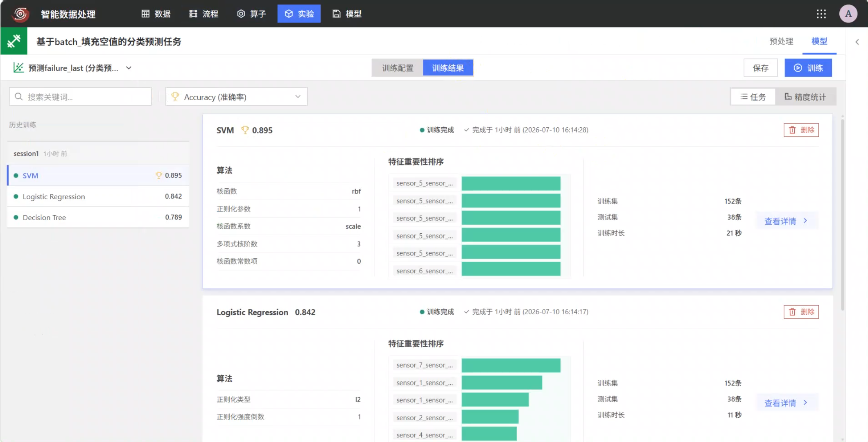This screenshot has height=442, width=868.
Task: Click sensor_7_sensor importance bar in Logistic Regression
Action: 511,365
